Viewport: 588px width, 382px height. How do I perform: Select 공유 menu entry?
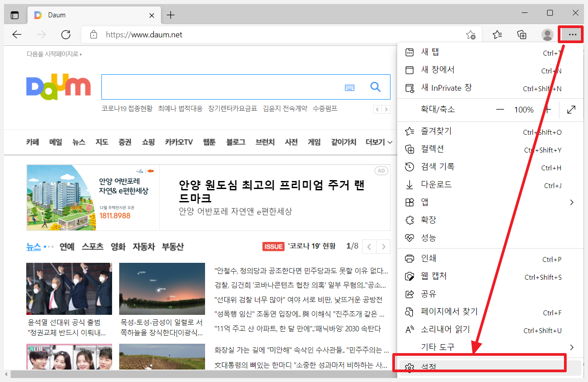coord(490,294)
